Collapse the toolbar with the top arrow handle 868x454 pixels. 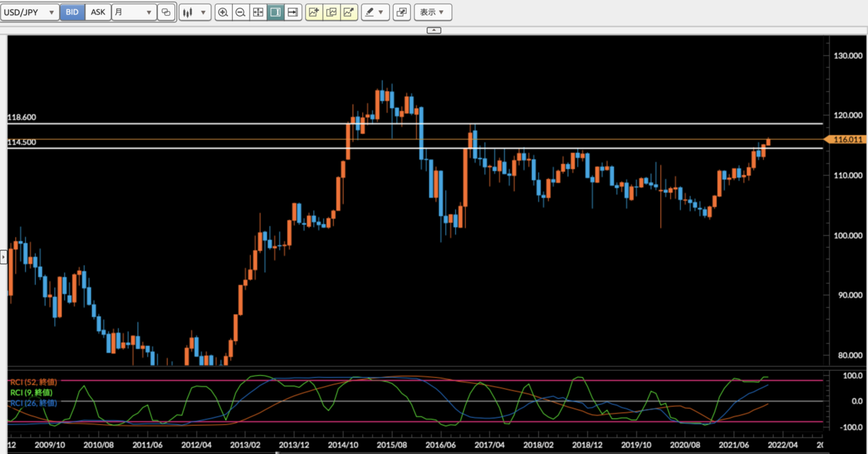click(434, 30)
